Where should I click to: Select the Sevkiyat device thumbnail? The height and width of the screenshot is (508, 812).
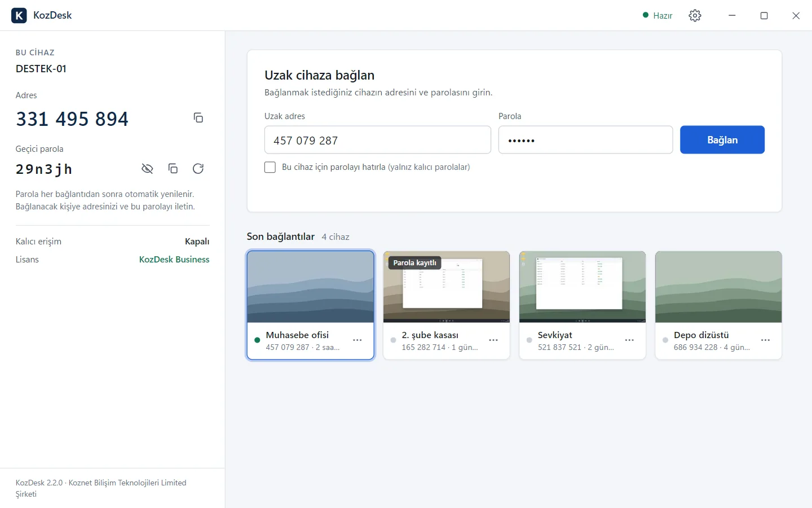point(582,287)
